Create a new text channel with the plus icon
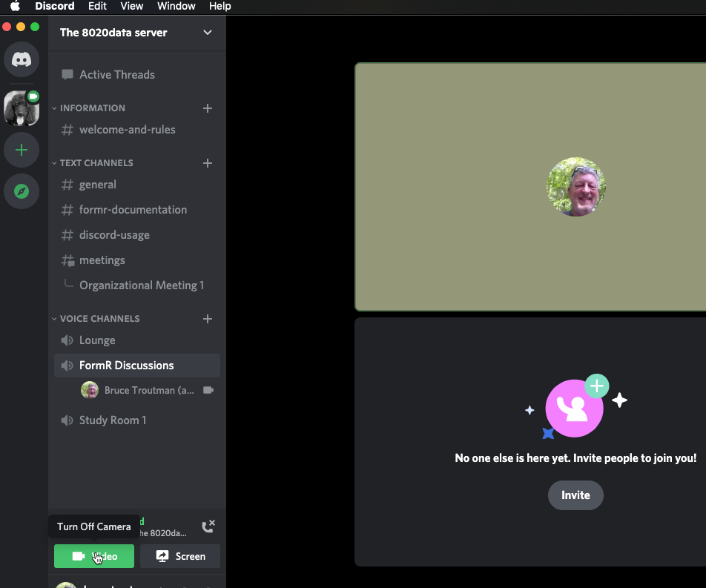The width and height of the screenshot is (706, 588). coord(207,163)
